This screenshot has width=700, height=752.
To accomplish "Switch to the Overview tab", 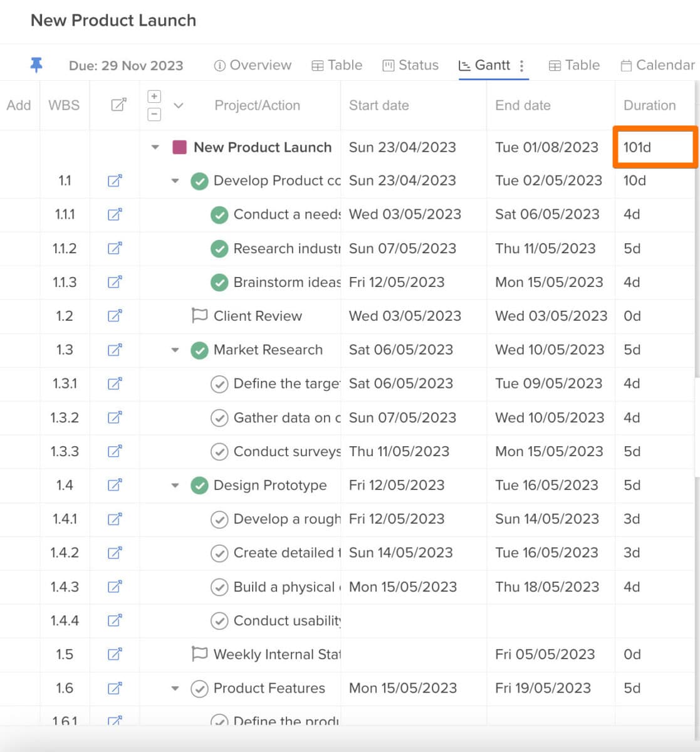I will (253, 65).
